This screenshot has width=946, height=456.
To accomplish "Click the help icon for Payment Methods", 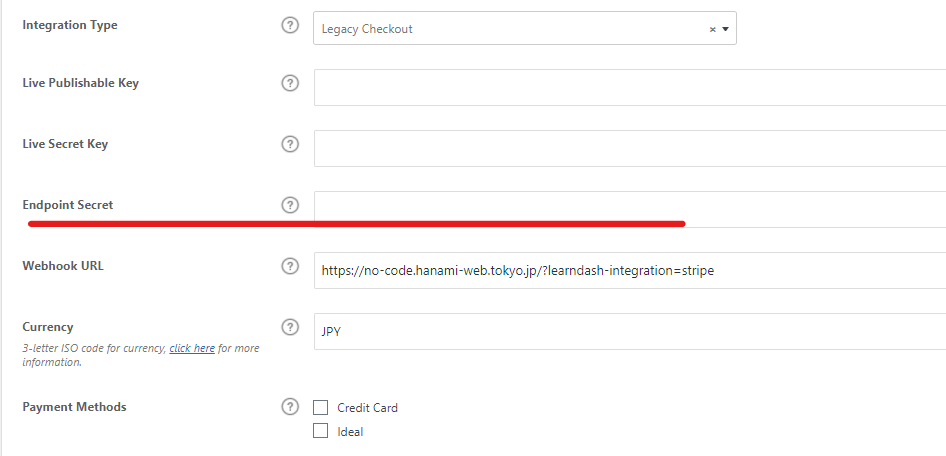I will [x=290, y=406].
